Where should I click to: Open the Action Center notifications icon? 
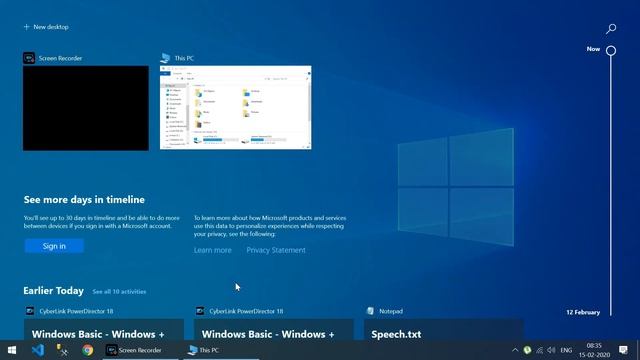click(623, 350)
